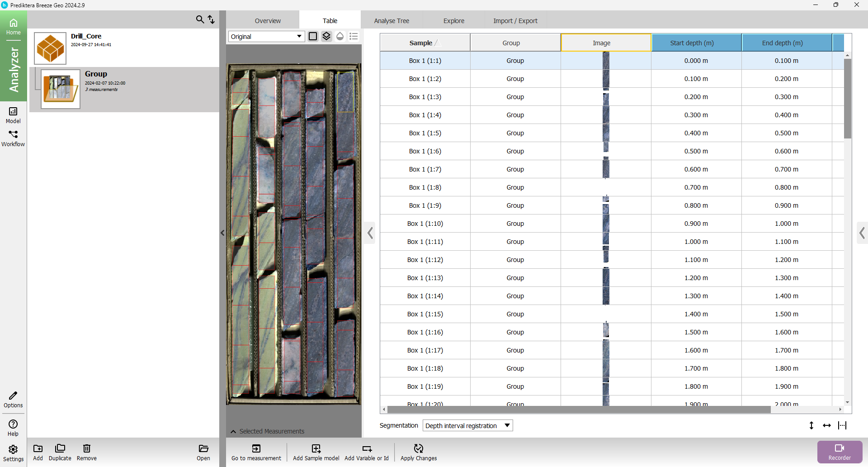Open the Import / Export tab
Viewport: 868px width, 467px height.
tap(515, 21)
